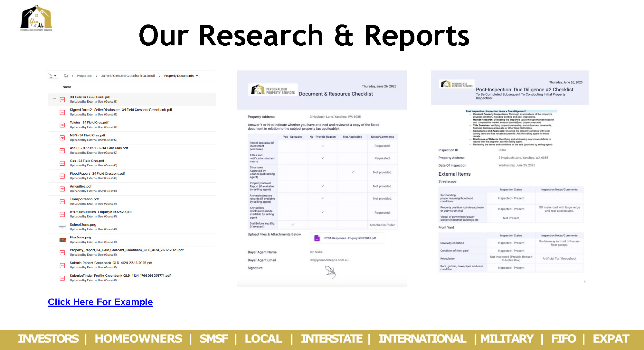644x350 pixels.
Task: Click PDF icon of Gas - 34 Field Cres.pdf
Action: (62, 163)
